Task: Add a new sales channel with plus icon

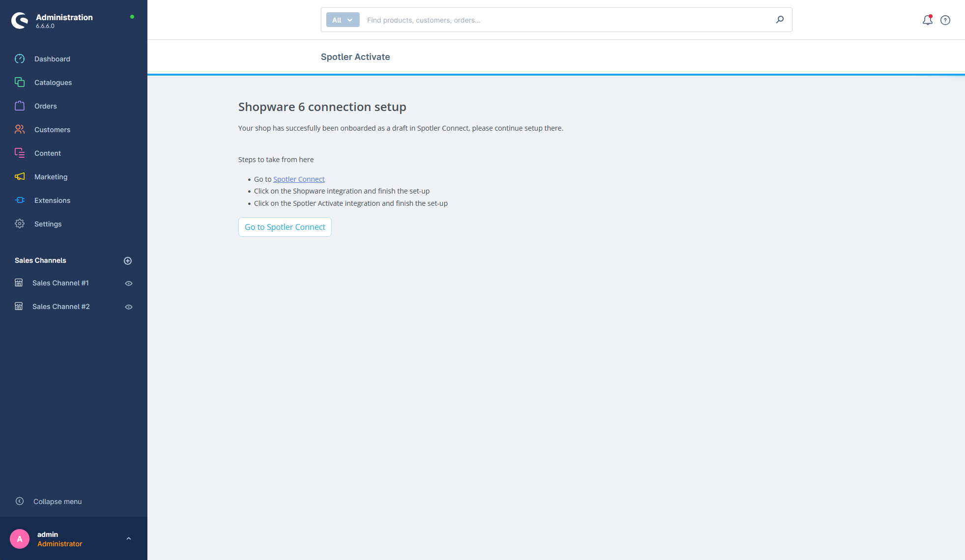Action: [128, 261]
